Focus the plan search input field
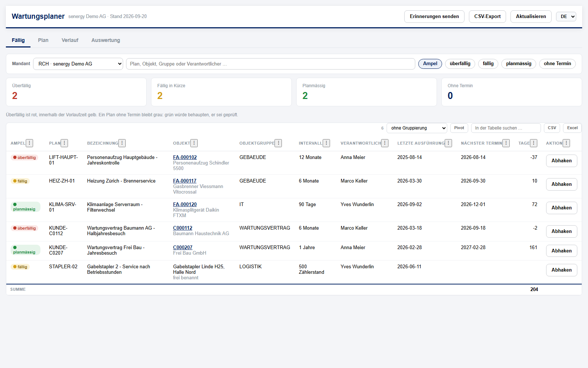The width and height of the screenshot is (588, 368). (x=270, y=64)
